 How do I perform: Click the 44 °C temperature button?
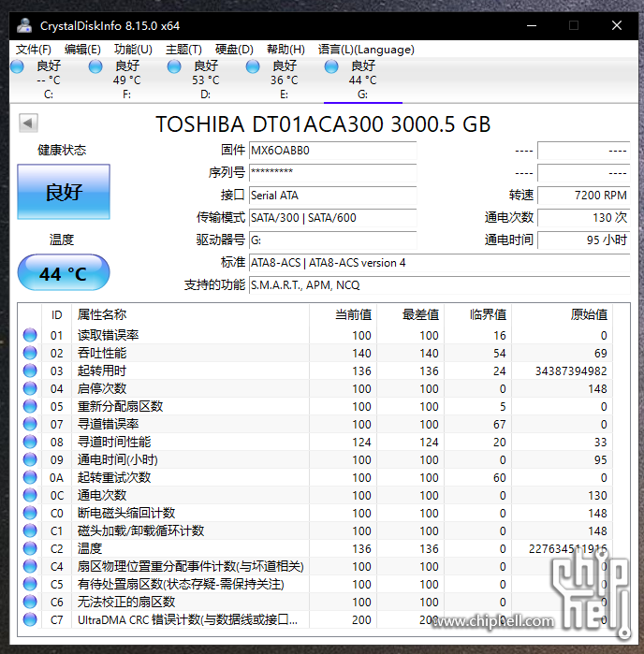(x=64, y=272)
